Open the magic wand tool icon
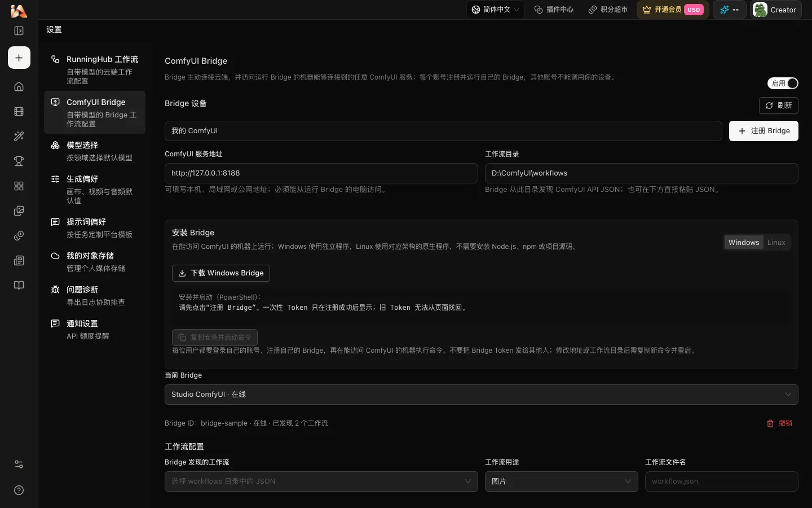812x508 pixels. 19,136
